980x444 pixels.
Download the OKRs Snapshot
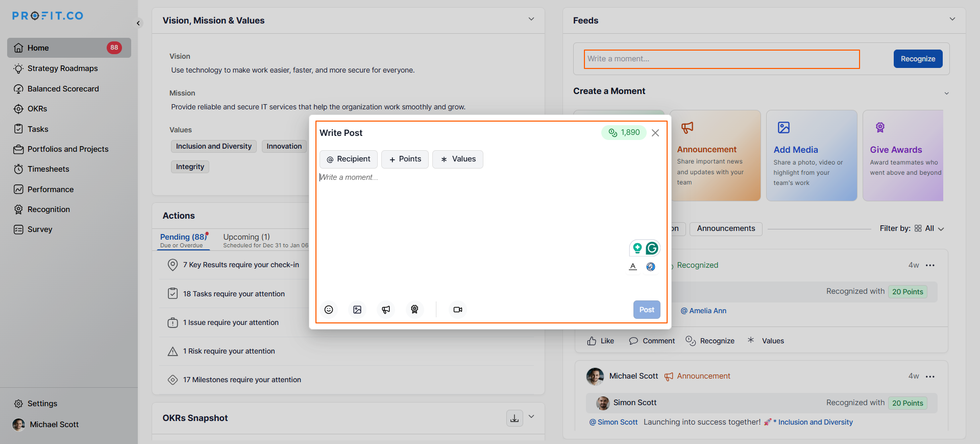coord(514,418)
